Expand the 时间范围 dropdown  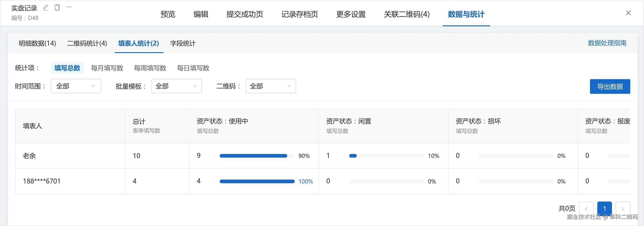76,86
